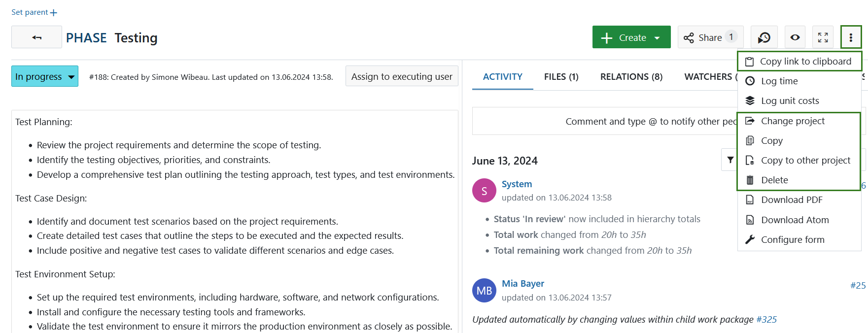Click the comment input field
This screenshot has width=868, height=333.
[604, 122]
